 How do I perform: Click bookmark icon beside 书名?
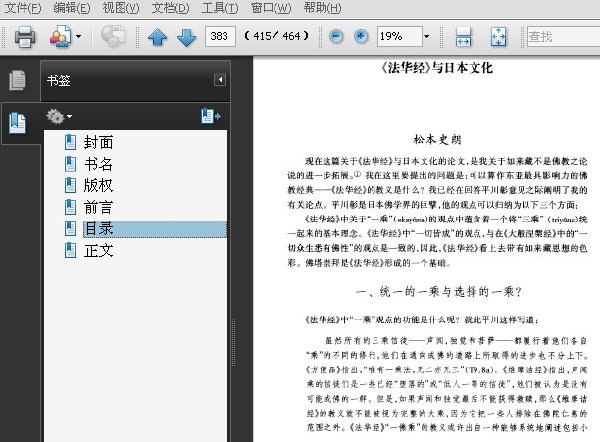coord(70,164)
